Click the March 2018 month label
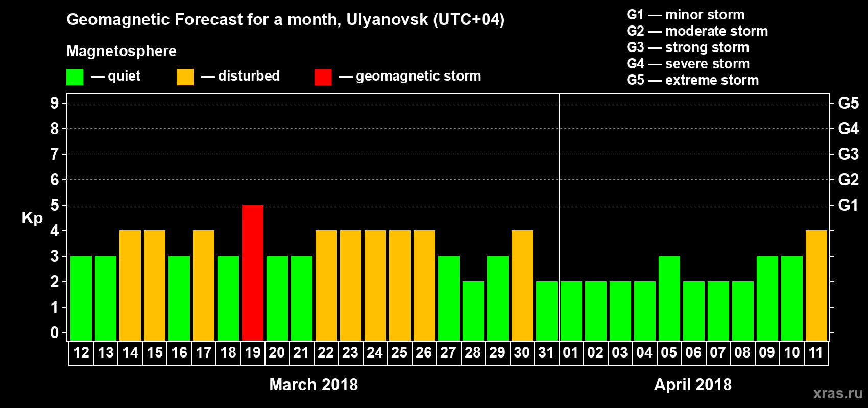Image resolution: width=868 pixels, height=408 pixels. [314, 385]
